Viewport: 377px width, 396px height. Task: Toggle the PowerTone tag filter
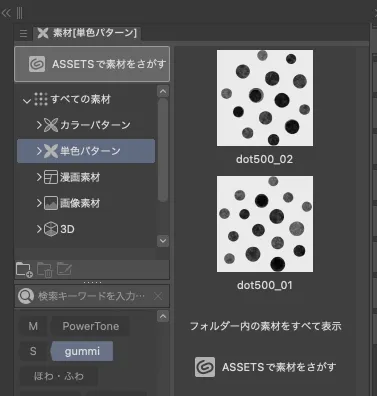(90, 326)
